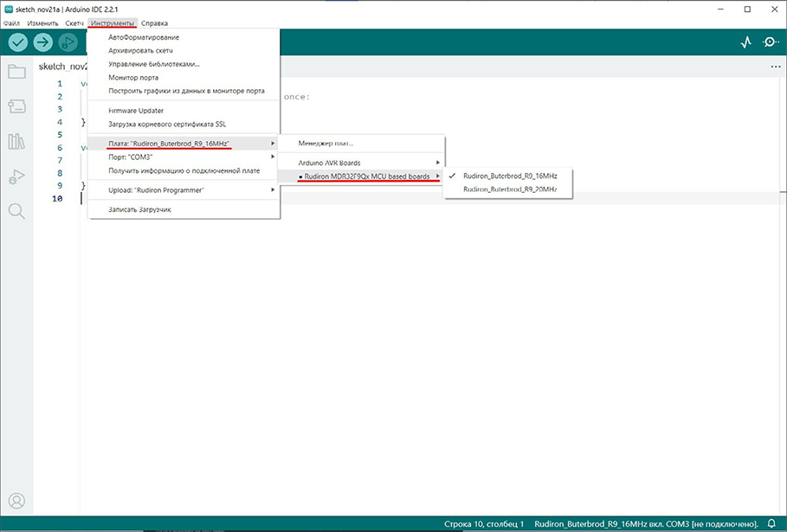Open the editor tab three-dots menu
The width and height of the screenshot is (787, 532).
point(776,67)
